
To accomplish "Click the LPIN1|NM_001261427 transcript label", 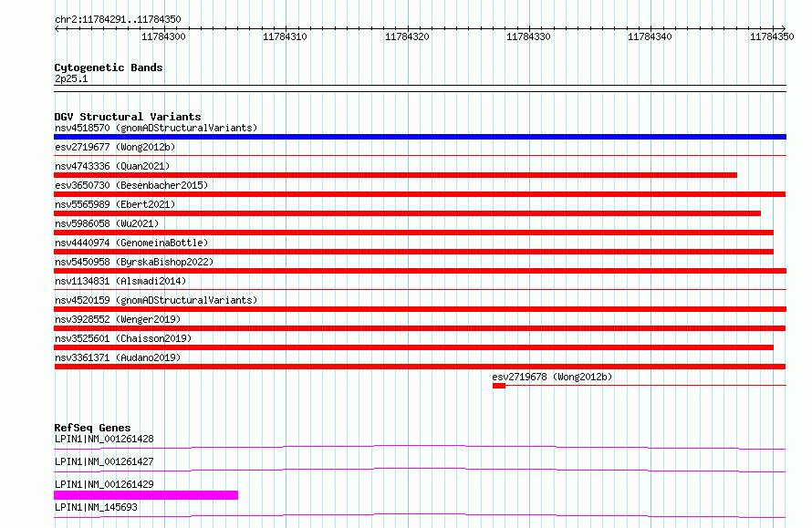I will click(x=104, y=461).
